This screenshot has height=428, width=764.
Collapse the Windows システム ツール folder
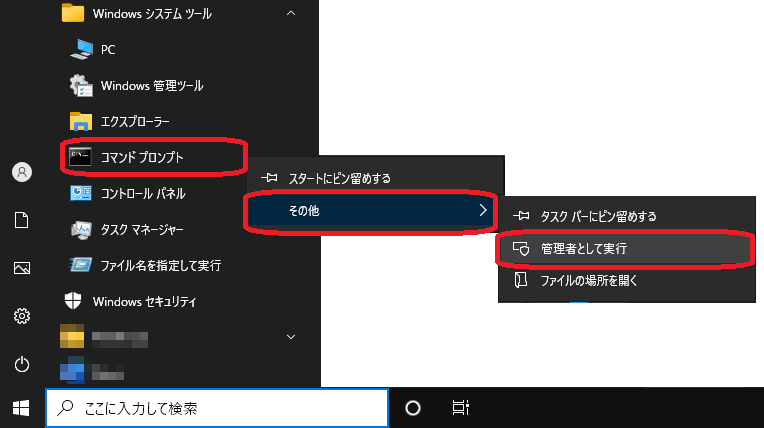[291, 13]
